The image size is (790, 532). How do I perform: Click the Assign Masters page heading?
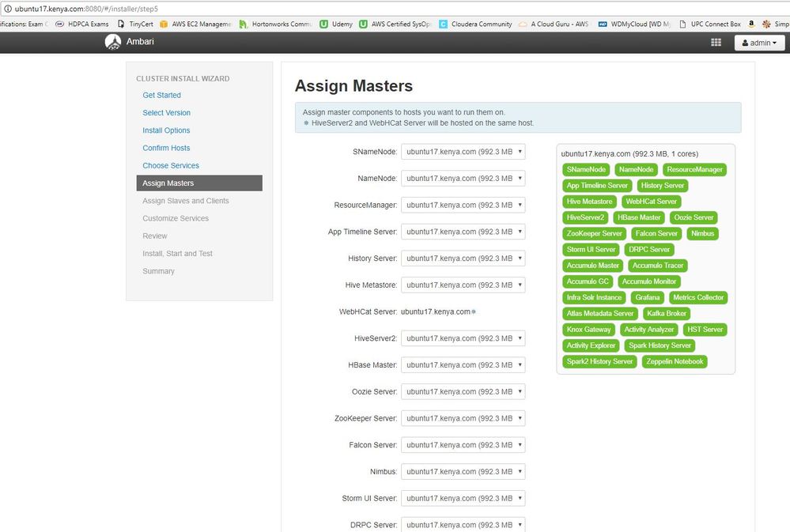tap(353, 85)
